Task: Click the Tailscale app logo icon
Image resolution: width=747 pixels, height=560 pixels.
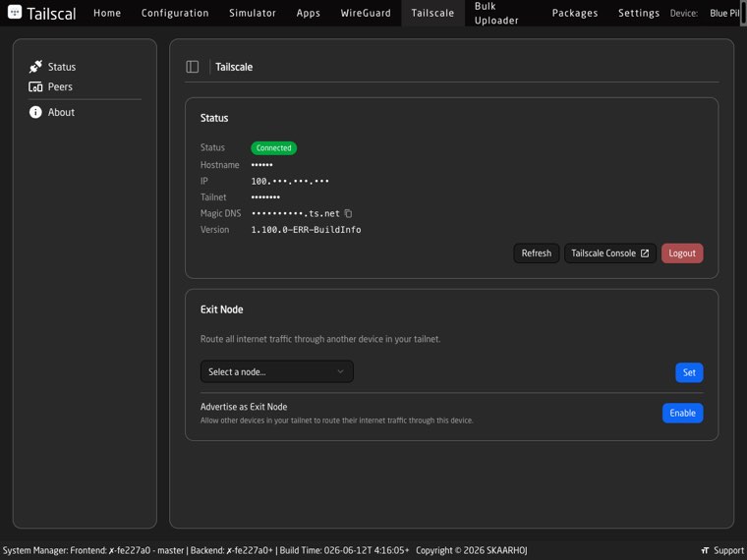Action: 15,12
